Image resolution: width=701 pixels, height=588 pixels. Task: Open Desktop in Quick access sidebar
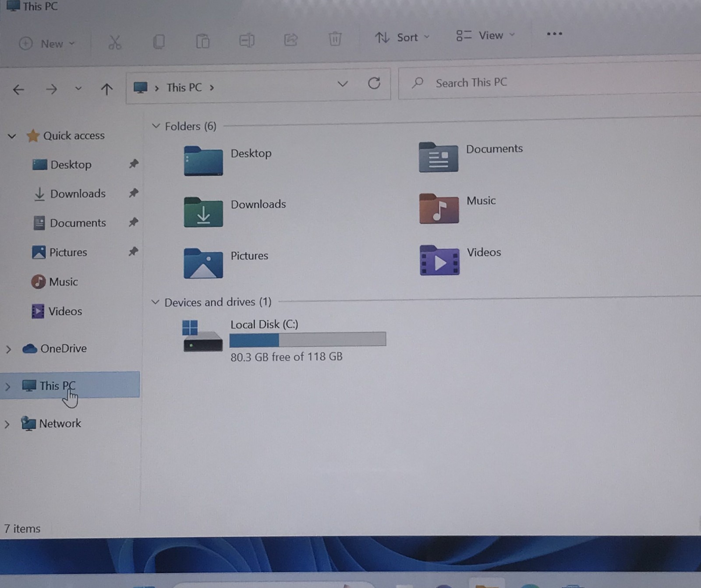point(71,165)
